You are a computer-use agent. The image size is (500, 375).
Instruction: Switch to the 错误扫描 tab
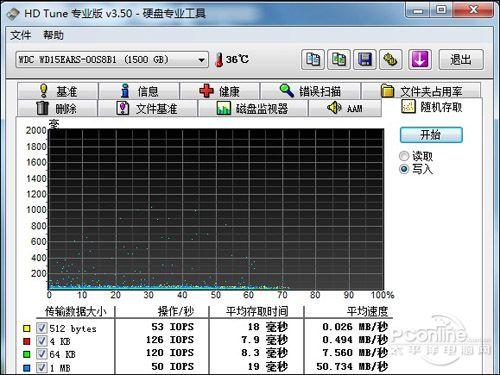(310, 91)
